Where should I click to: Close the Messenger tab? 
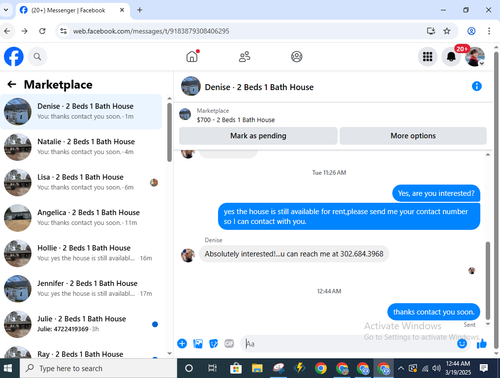(x=122, y=10)
